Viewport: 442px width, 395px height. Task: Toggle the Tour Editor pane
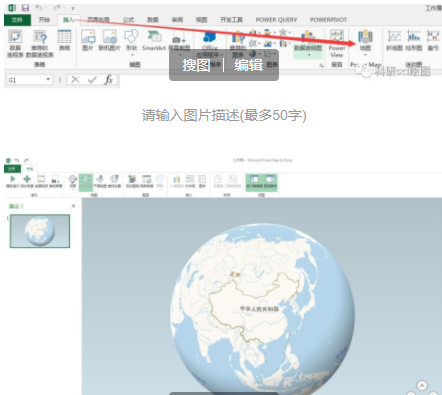(254, 182)
